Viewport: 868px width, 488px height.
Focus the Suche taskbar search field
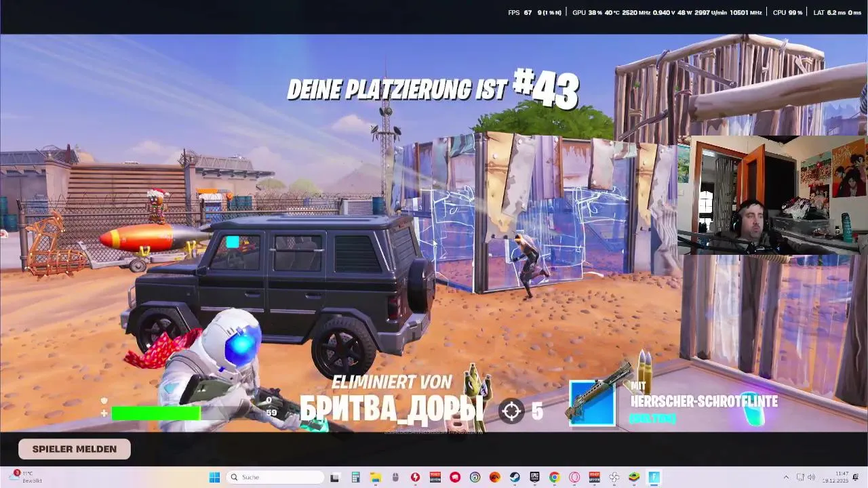tap(274, 477)
